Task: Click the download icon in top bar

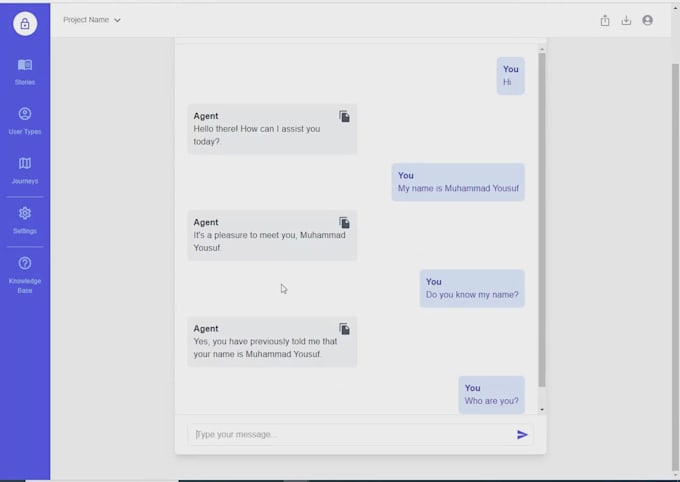Action: click(x=626, y=20)
